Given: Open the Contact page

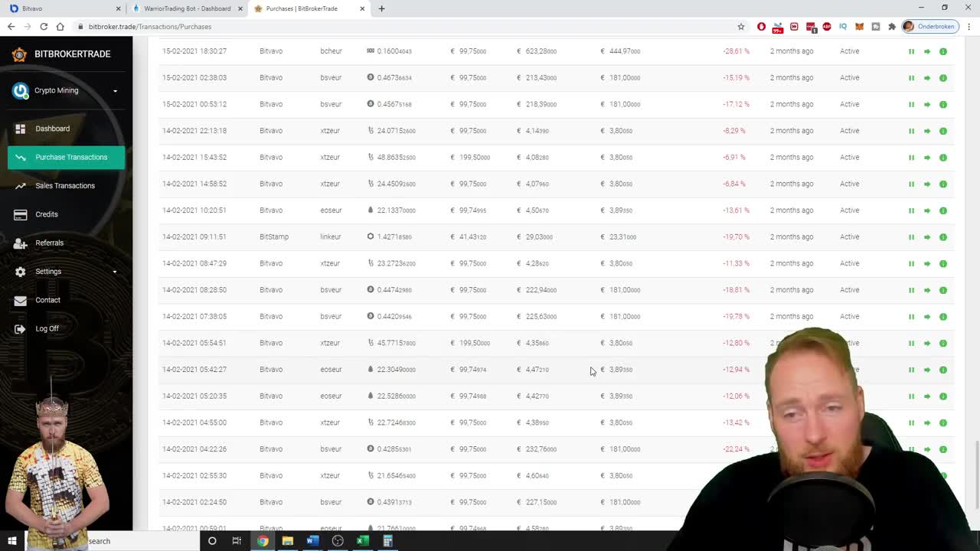Looking at the screenshot, I should tap(47, 300).
